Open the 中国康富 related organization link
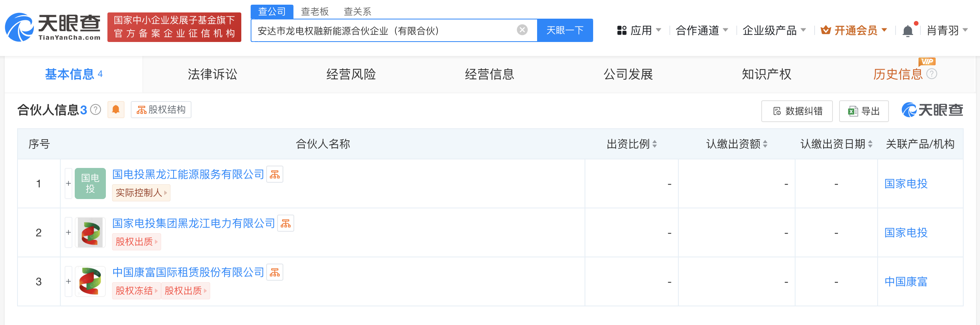The width and height of the screenshot is (980, 325). coord(906,281)
